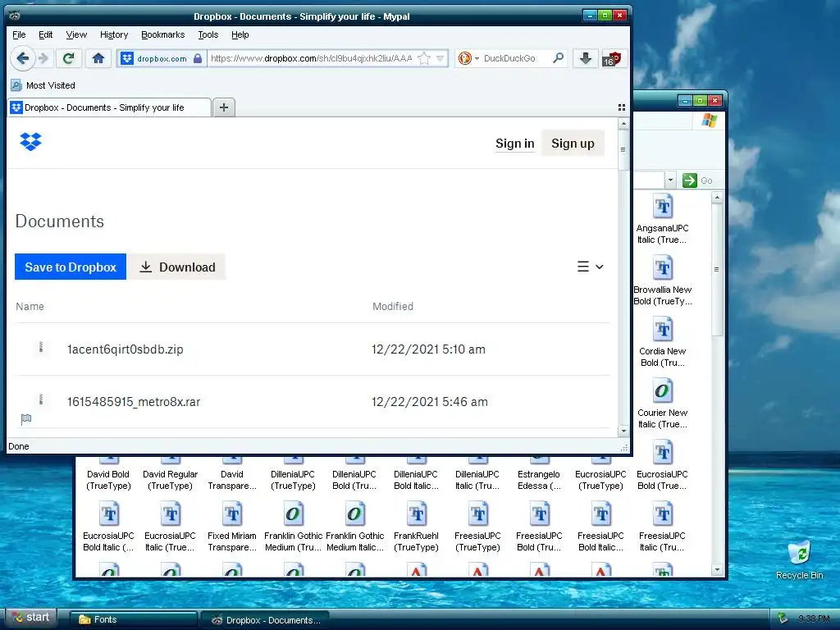Select Franklin Gothic Medium font icon

pos(293,514)
